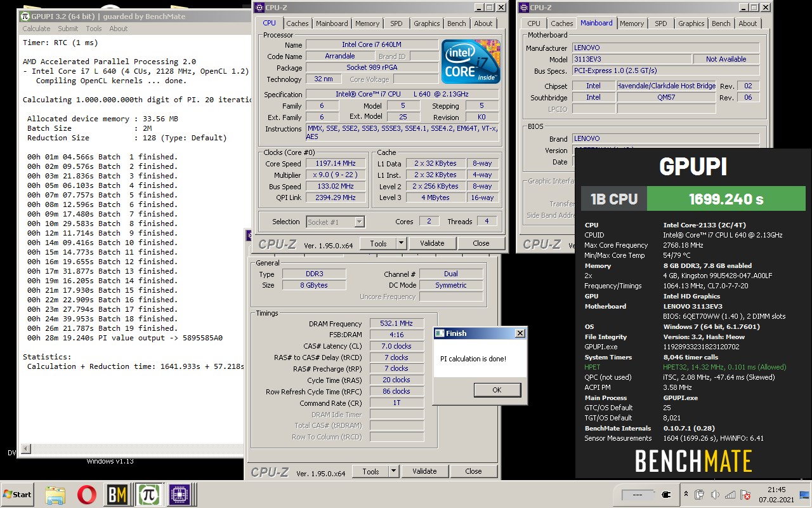This screenshot has height=508, width=812.
Task: Expand Tools dropdown arrow in CPU-Z processor window
Action: tap(401, 243)
